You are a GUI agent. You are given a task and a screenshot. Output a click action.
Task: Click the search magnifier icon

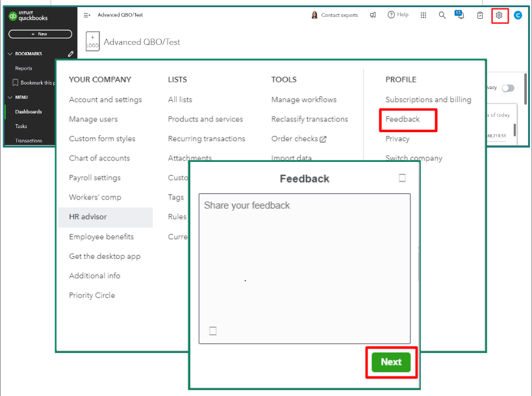pos(442,15)
